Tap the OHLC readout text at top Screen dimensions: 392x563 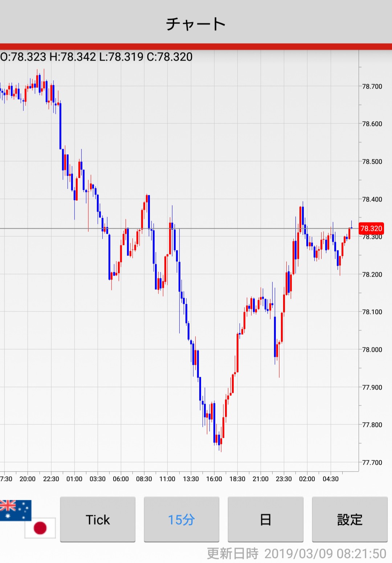[97, 57]
